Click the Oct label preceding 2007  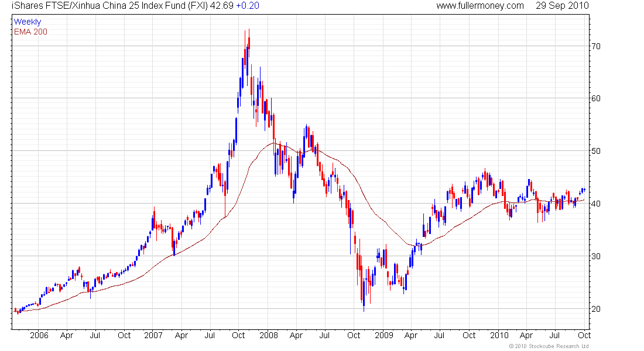pos(124,335)
